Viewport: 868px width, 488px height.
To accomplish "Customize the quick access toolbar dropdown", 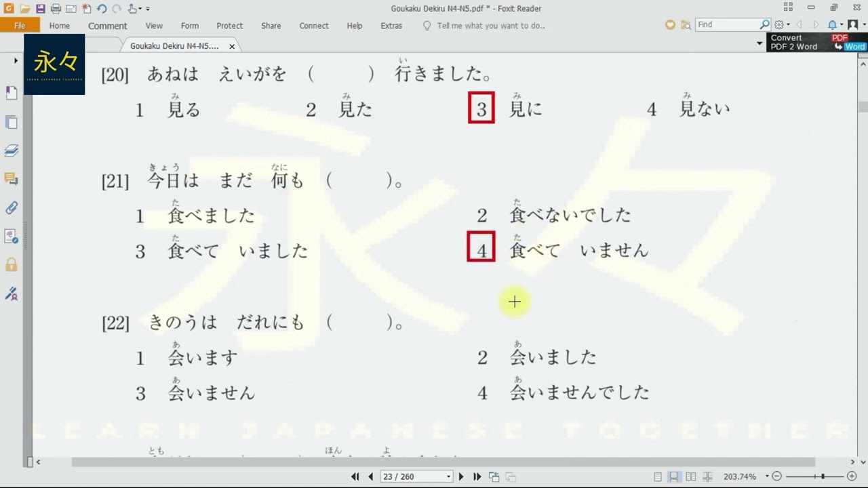I will pyautogui.click(x=148, y=9).
